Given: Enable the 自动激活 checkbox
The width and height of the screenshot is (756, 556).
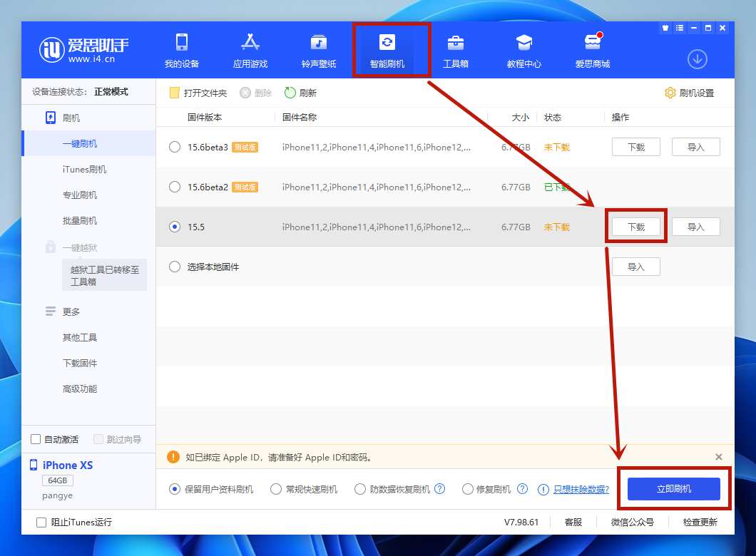Looking at the screenshot, I should pyautogui.click(x=36, y=439).
